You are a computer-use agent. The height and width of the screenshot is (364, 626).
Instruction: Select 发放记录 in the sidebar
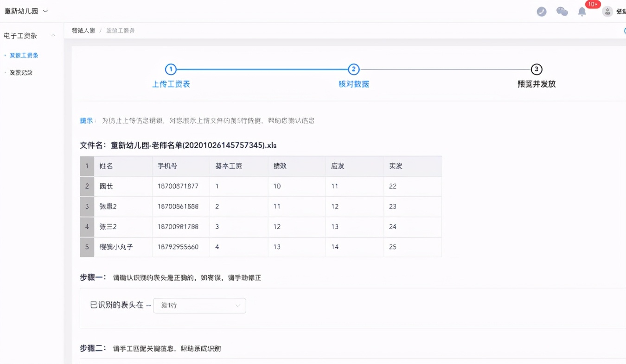pyautogui.click(x=21, y=73)
